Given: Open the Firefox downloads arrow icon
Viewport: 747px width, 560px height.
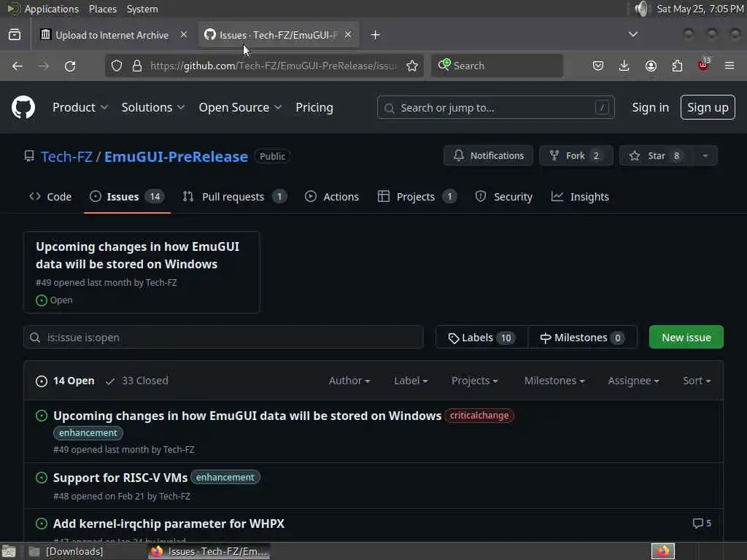Looking at the screenshot, I should pos(624,66).
